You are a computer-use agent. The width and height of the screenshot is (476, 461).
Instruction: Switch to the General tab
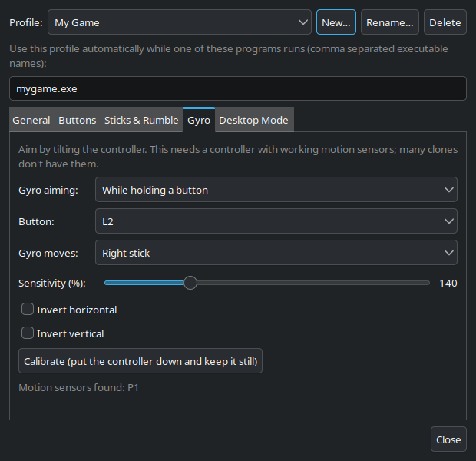[x=31, y=120]
